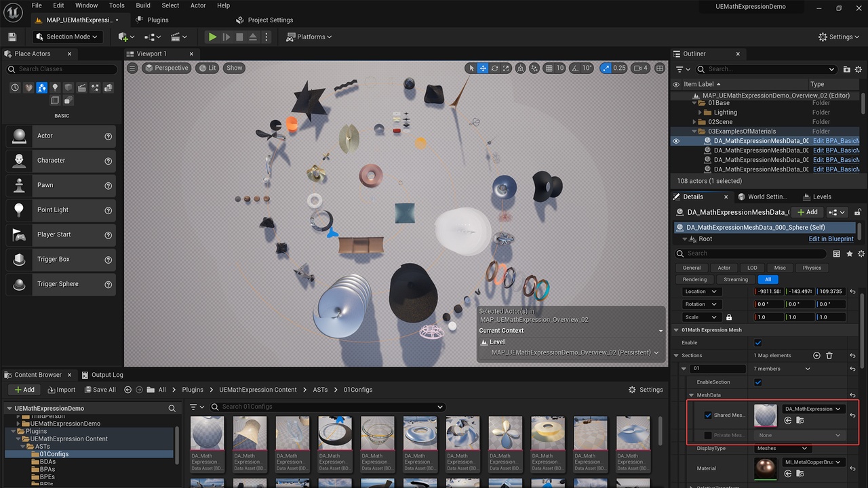Delete all Sections map elements trash icon
Image resolution: width=868 pixels, height=488 pixels.
click(x=830, y=355)
